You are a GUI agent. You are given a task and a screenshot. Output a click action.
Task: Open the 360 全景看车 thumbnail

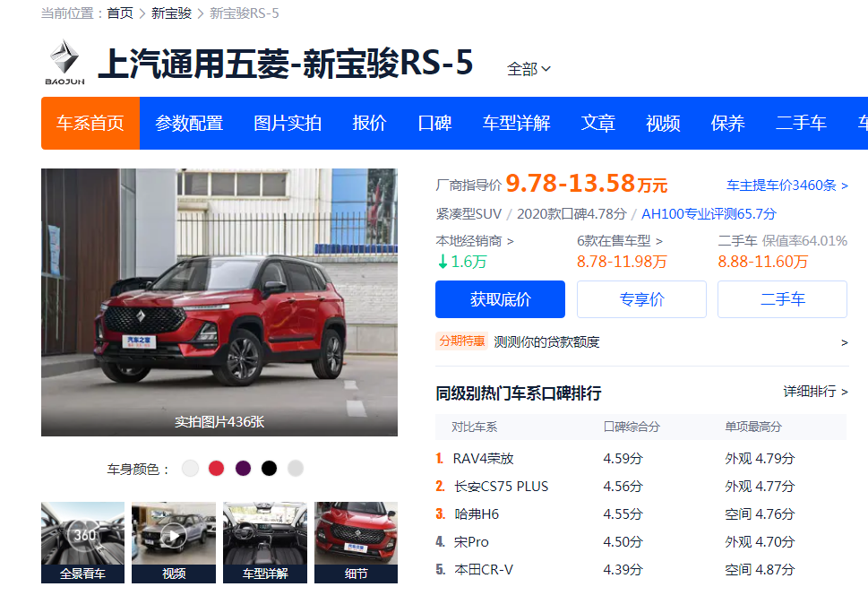click(x=83, y=542)
